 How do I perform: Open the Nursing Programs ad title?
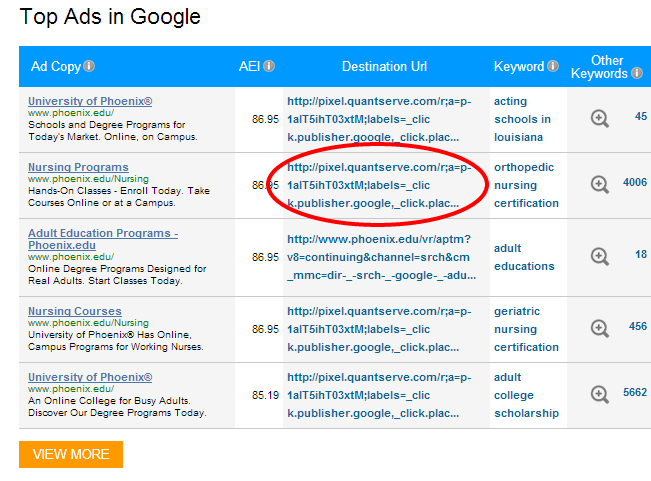(78, 167)
